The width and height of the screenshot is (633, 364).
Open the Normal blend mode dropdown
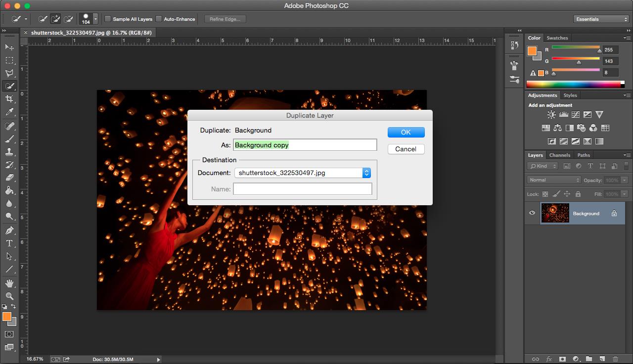point(553,180)
